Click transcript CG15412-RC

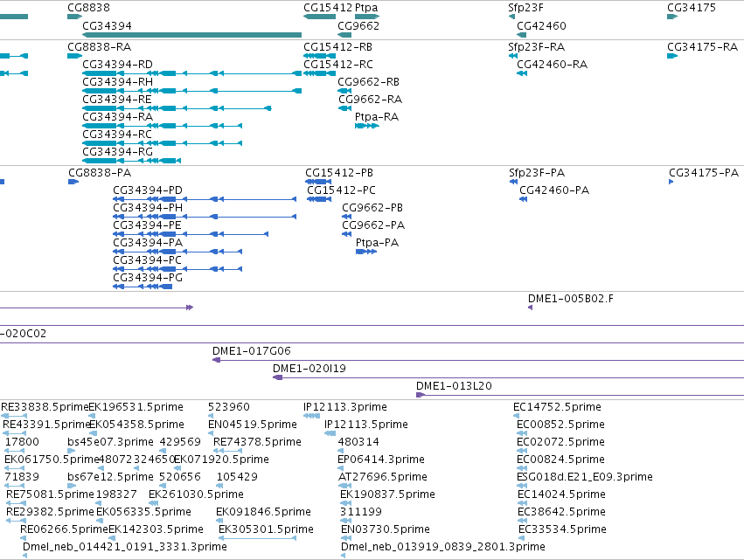coord(338,65)
